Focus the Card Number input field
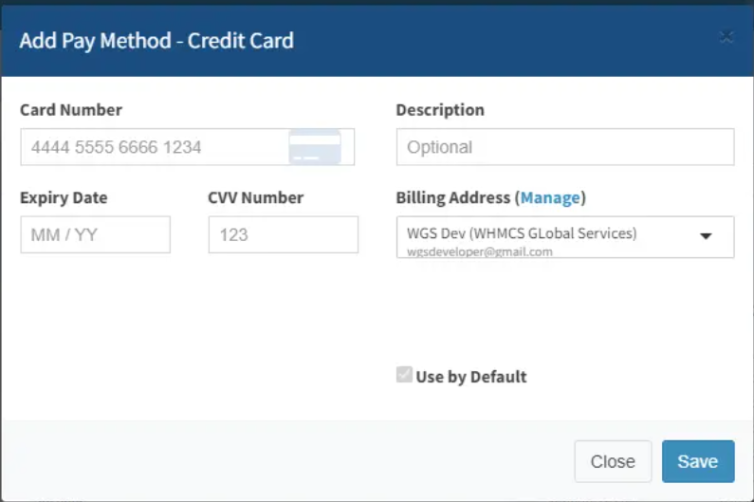This screenshot has height=502, width=754. click(x=188, y=147)
